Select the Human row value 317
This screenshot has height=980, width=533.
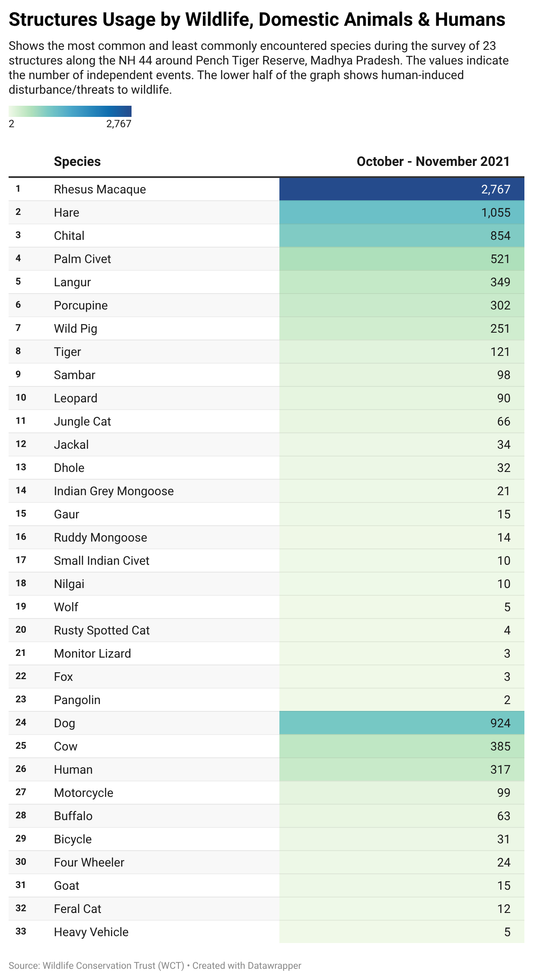coord(500,770)
